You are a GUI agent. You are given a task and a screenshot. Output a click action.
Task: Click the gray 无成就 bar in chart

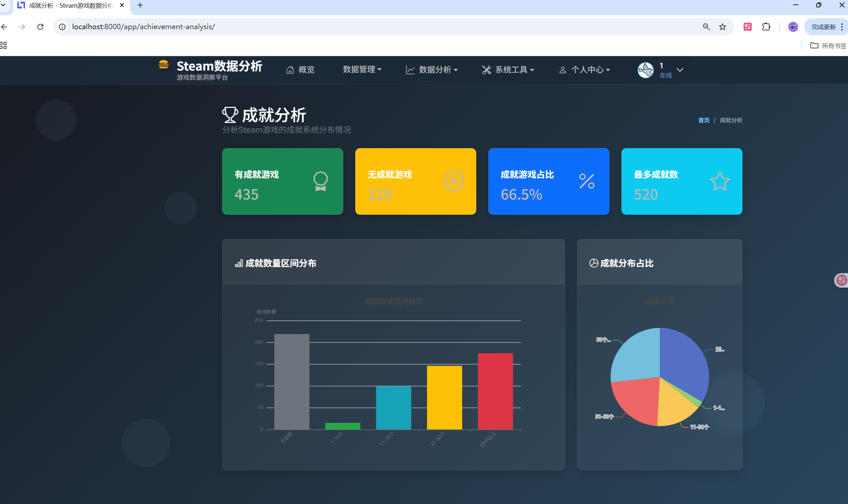coord(292,382)
